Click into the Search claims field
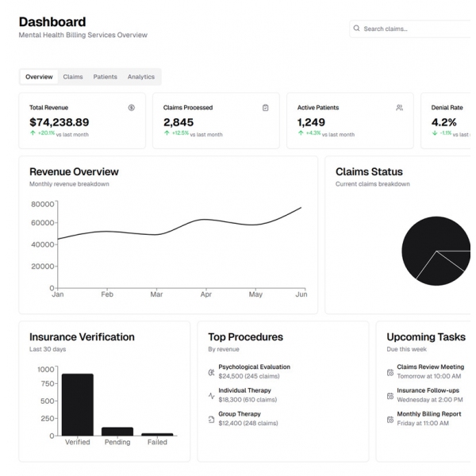 click(413, 29)
